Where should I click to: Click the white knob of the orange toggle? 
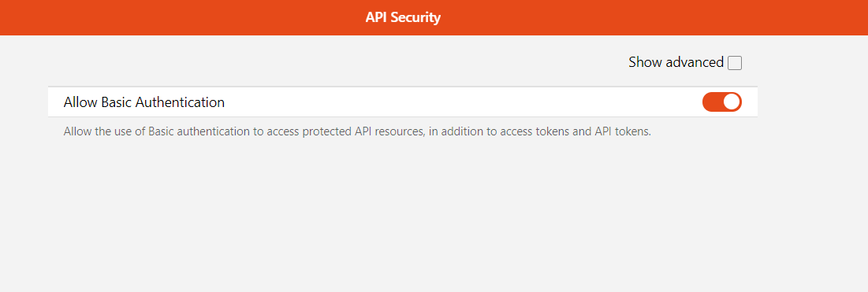tap(732, 102)
